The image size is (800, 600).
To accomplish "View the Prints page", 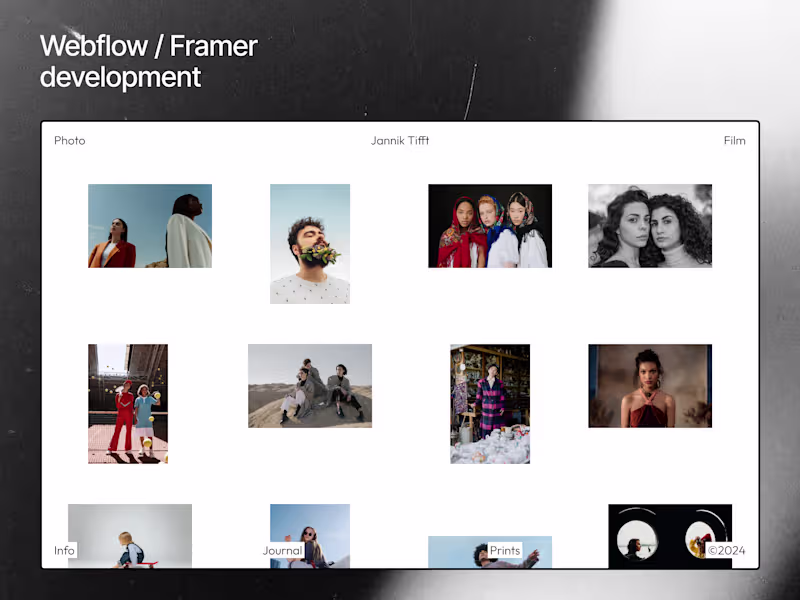I will click(505, 550).
